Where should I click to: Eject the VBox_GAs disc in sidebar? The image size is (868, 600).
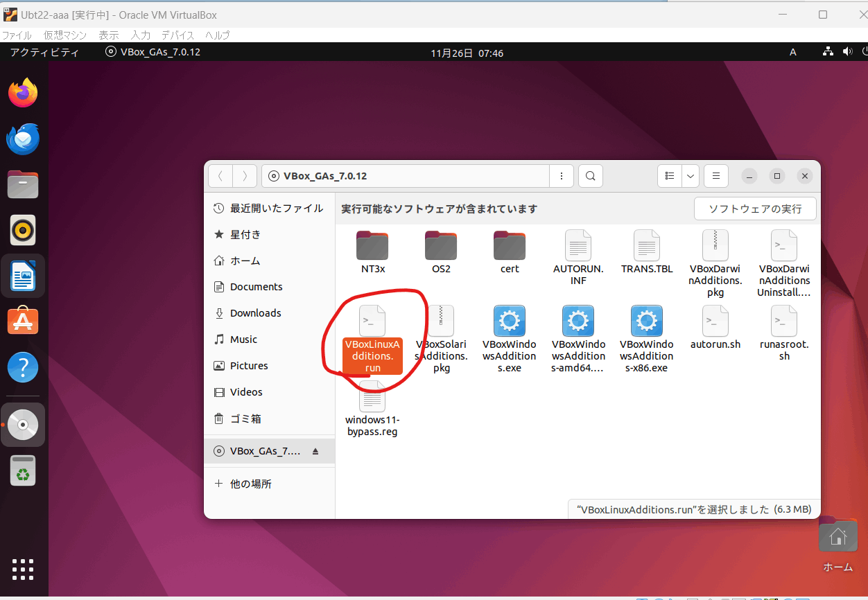pyautogui.click(x=315, y=451)
